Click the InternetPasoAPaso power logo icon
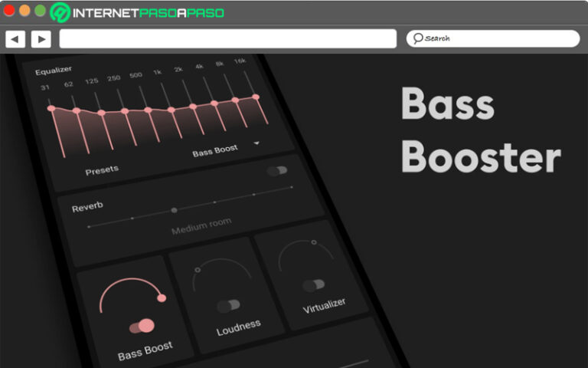Image resolution: width=588 pixels, height=368 pixels. coord(60,12)
